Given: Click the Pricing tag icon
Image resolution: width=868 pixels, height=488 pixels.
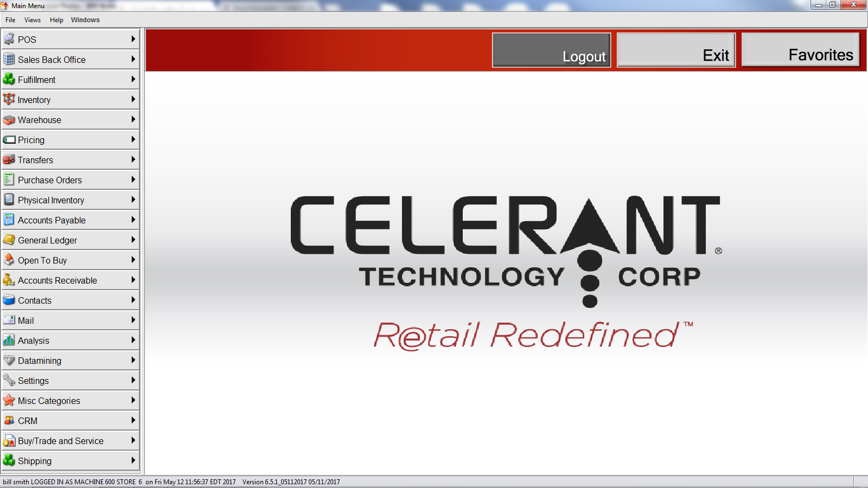Looking at the screenshot, I should coord(9,139).
